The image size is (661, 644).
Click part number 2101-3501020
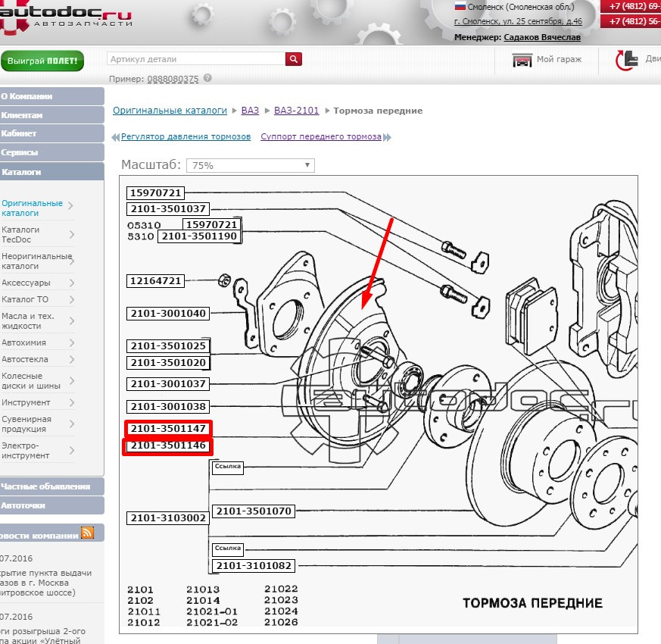168,363
